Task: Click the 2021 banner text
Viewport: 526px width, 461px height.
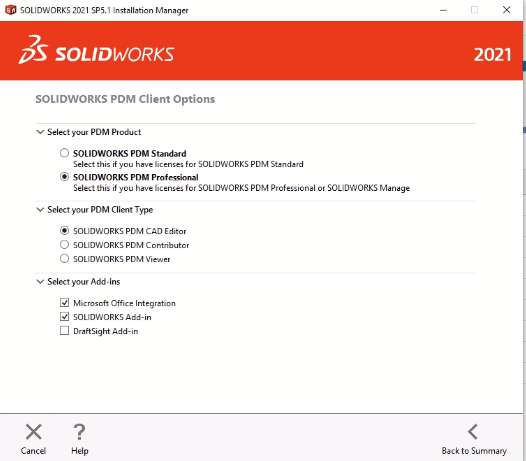Action: click(492, 55)
